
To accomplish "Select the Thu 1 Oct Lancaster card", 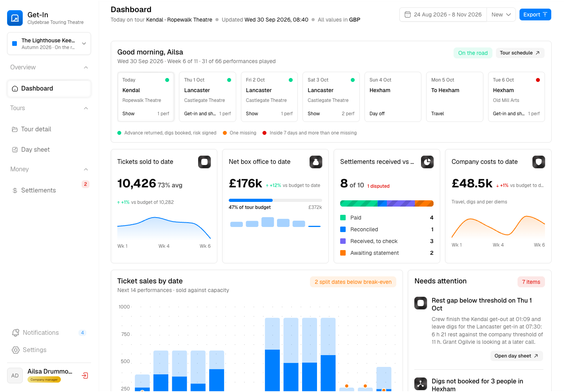I will (208, 97).
